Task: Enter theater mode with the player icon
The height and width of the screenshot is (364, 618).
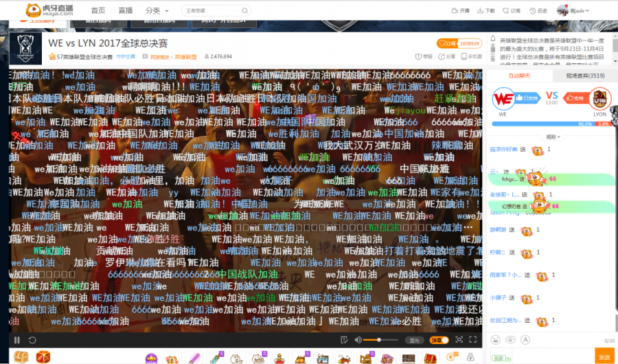Action: point(459,339)
